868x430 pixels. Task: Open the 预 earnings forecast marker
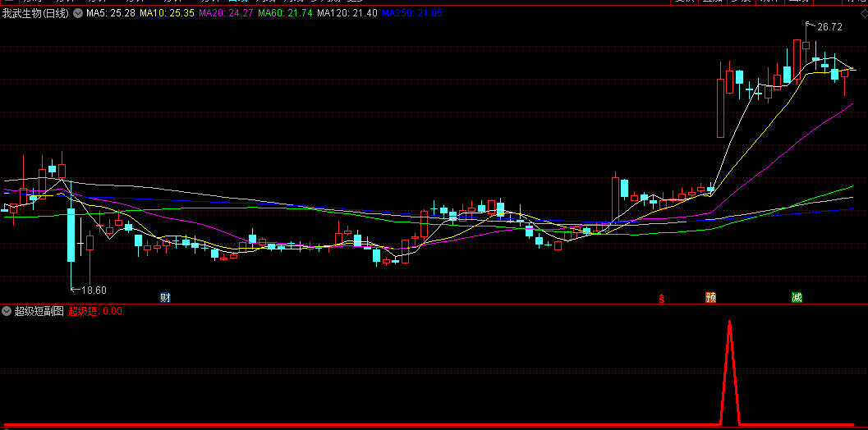pyautogui.click(x=710, y=298)
